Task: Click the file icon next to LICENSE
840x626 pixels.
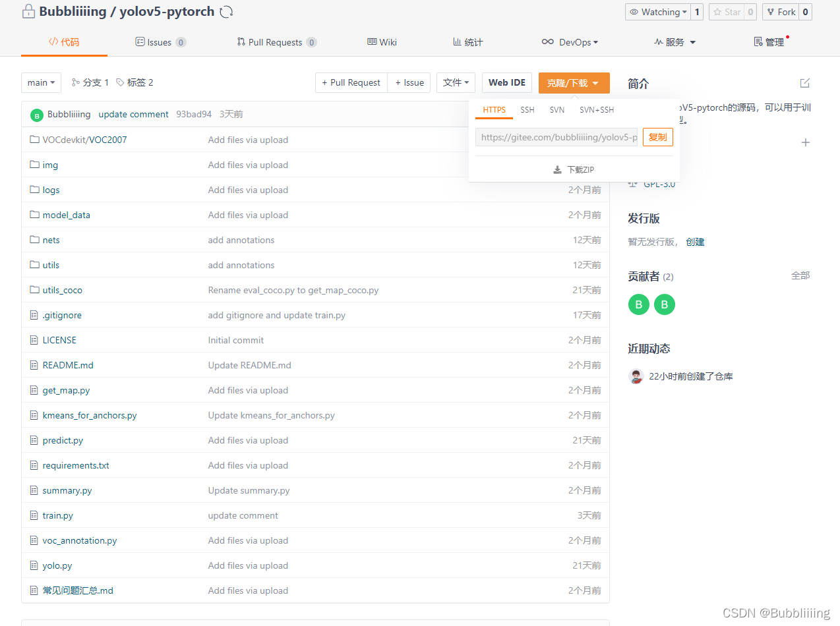Action: [34, 340]
